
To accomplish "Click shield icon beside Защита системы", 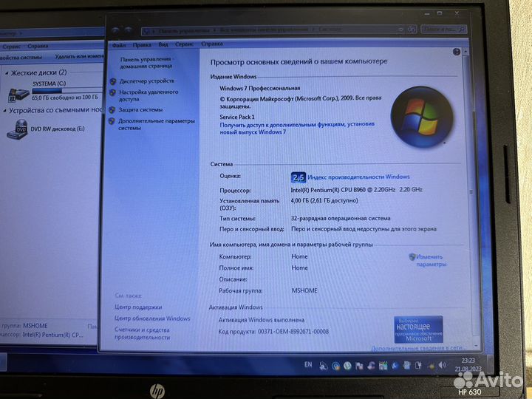I will pyautogui.click(x=112, y=110).
